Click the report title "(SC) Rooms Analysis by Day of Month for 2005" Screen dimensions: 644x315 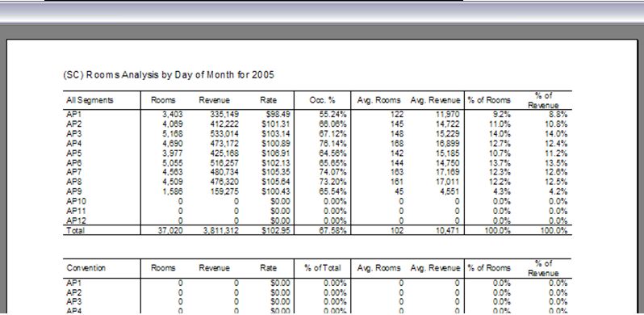(169, 75)
